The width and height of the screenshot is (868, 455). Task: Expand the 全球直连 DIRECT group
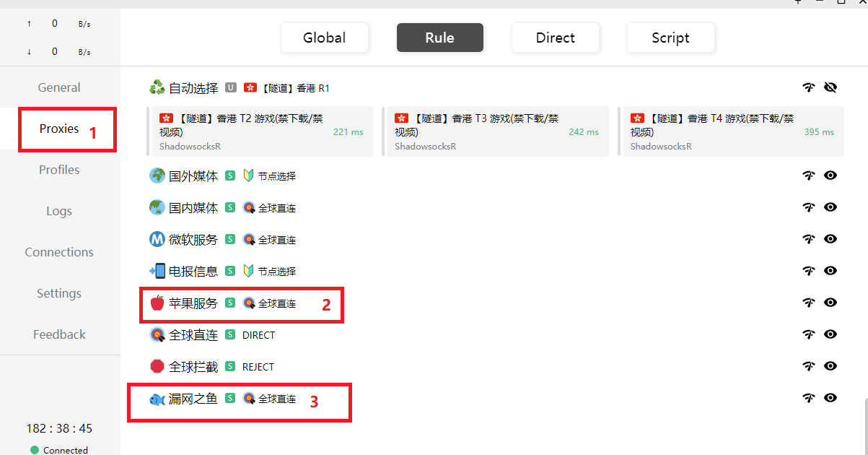point(193,335)
